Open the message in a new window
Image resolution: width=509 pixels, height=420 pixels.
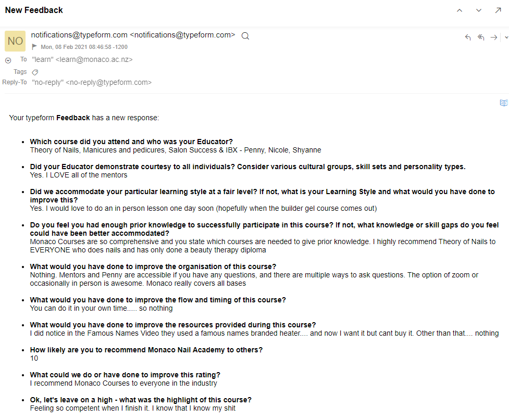[498, 10]
